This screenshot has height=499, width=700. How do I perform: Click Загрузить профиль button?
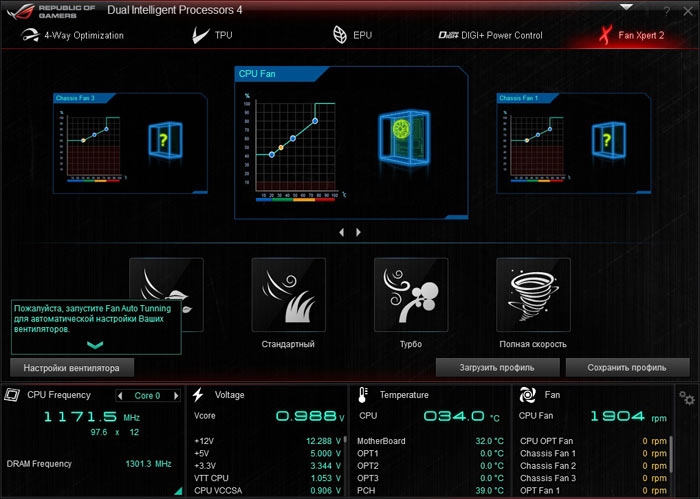497,367
